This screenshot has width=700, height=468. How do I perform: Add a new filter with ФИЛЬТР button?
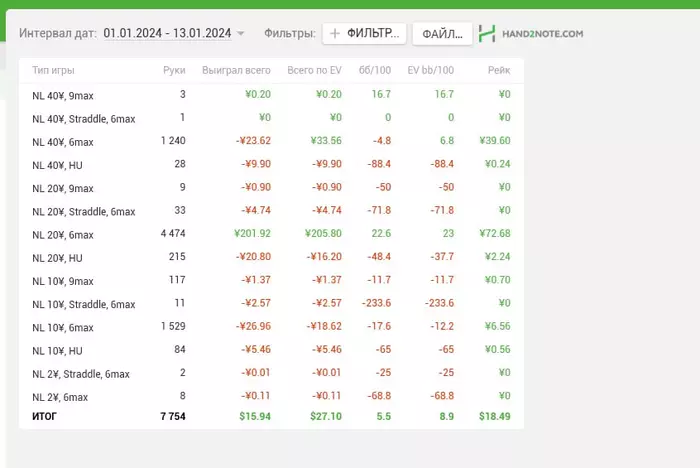click(364, 33)
